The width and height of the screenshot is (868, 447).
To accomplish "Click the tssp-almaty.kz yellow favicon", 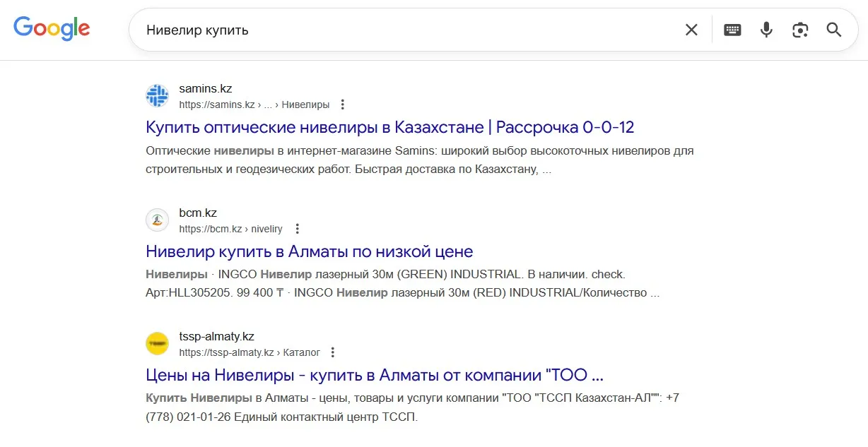I will (157, 344).
